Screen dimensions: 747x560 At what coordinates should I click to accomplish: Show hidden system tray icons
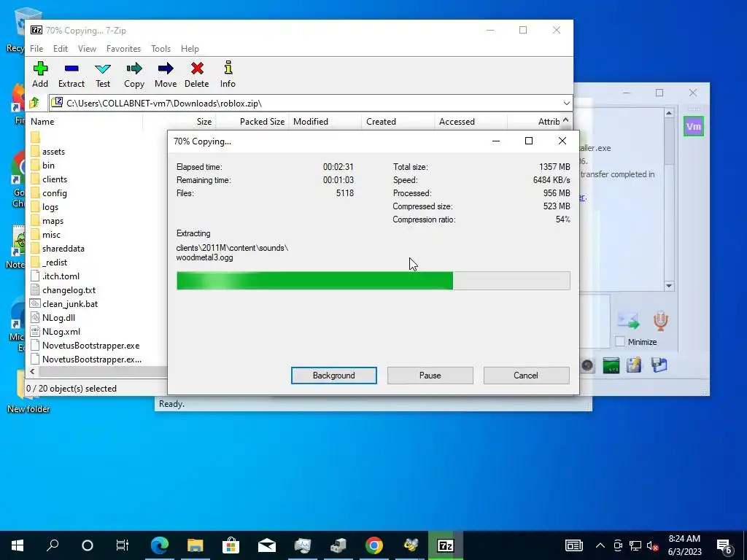pyautogui.click(x=600, y=545)
